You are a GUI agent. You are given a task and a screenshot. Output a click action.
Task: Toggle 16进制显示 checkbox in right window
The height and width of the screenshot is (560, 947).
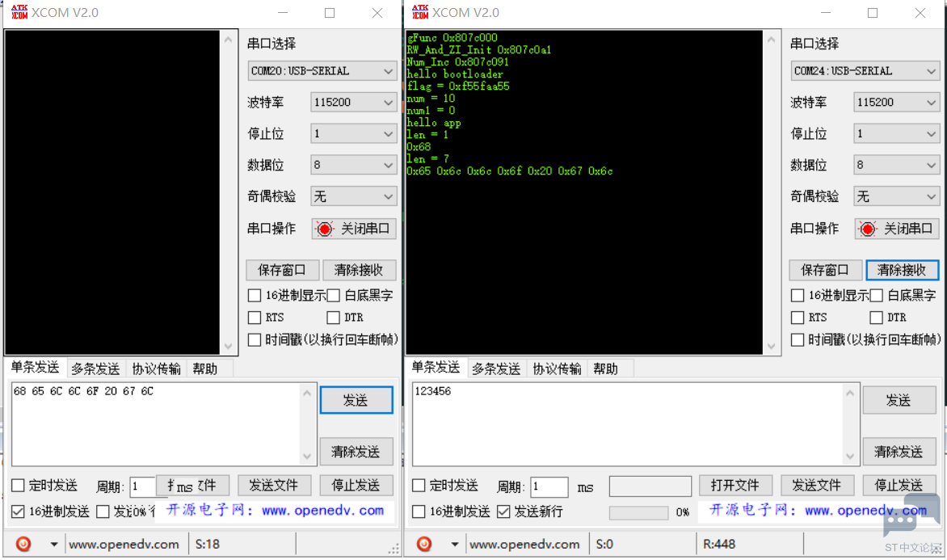click(x=798, y=296)
